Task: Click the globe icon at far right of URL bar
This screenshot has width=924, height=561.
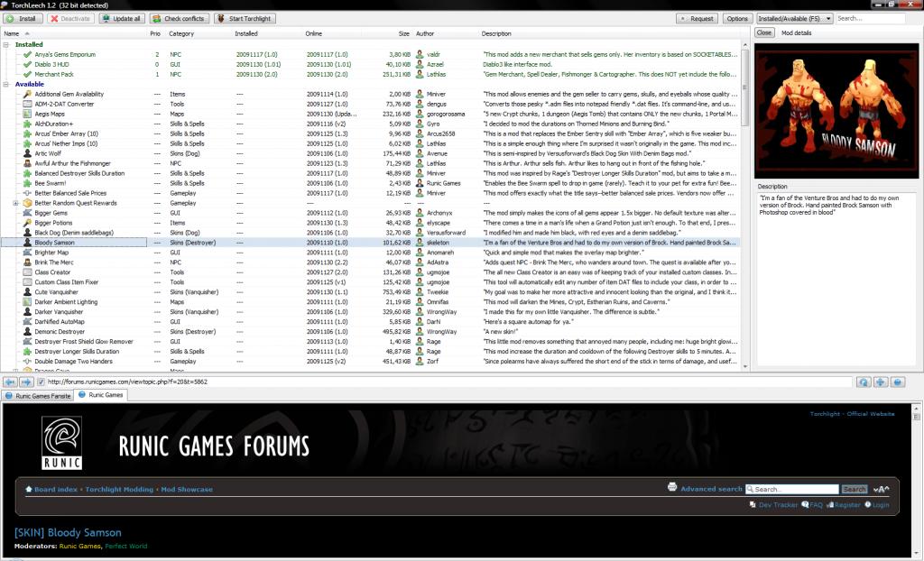Action: (x=898, y=382)
